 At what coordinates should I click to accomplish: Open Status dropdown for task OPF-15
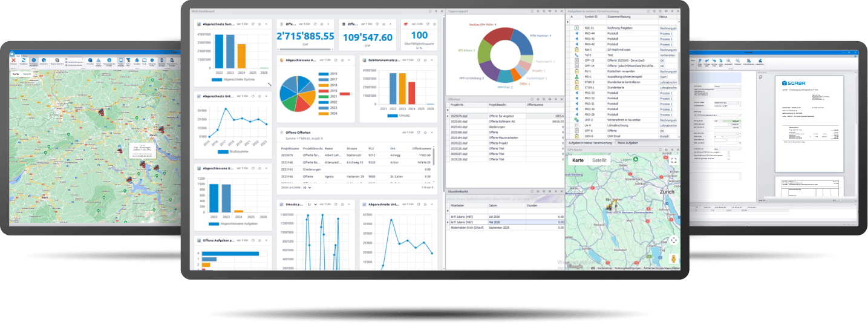pyautogui.click(x=662, y=61)
